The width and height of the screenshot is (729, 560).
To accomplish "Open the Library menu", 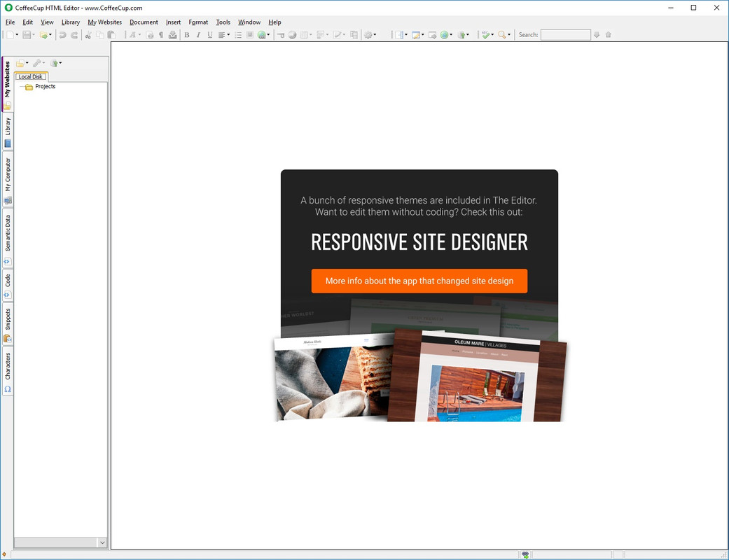I will (x=71, y=22).
